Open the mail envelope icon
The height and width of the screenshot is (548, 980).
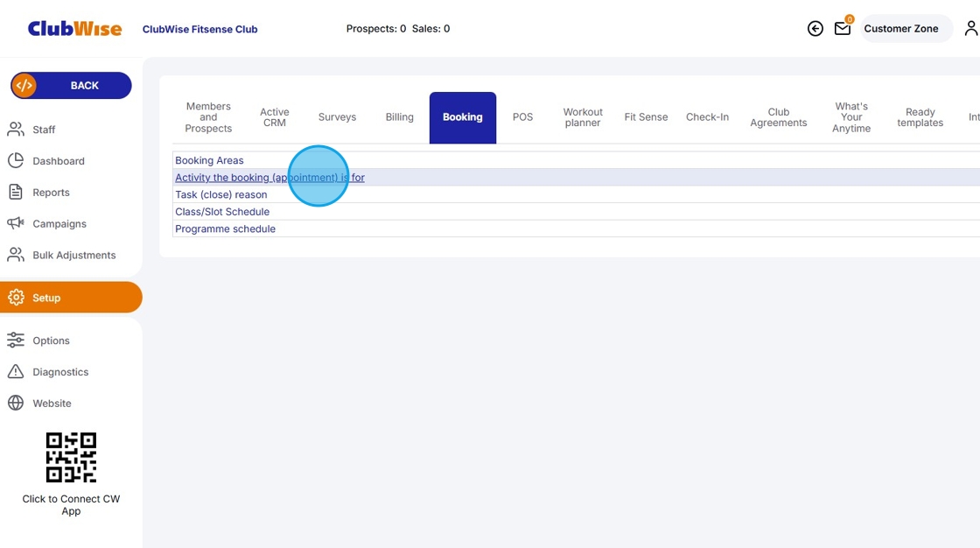pyautogui.click(x=843, y=29)
